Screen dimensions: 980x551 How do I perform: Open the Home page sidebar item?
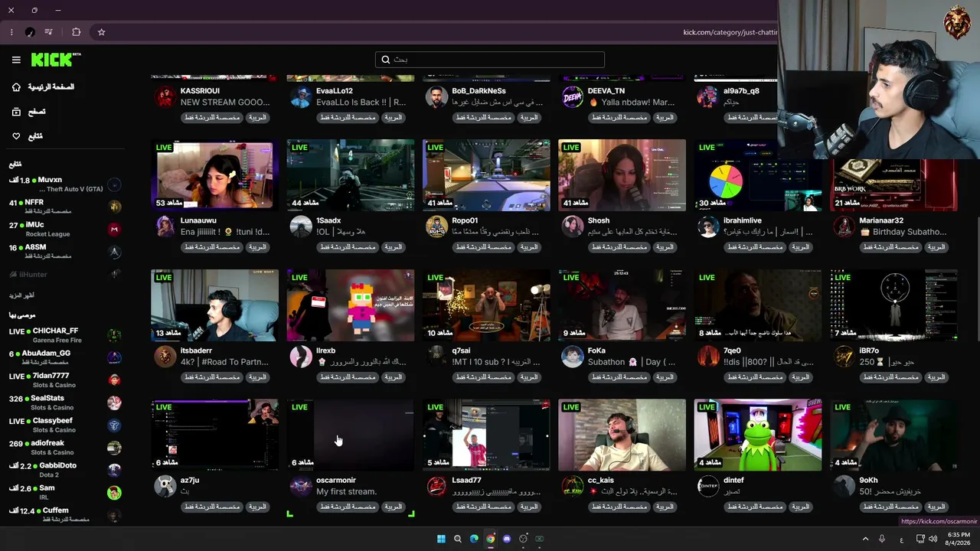pyautogui.click(x=44, y=87)
